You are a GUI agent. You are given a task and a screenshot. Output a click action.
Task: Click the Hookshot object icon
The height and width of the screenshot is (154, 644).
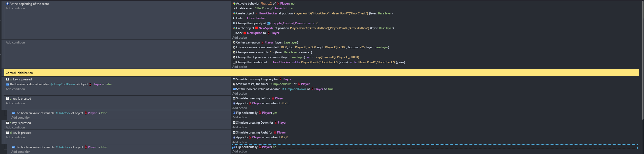click(272, 8)
